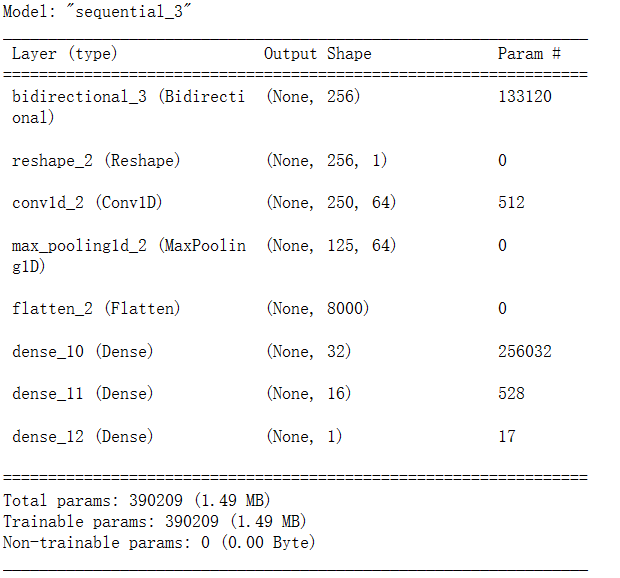Click the "Layer (type)" column header
Viewport: 620px width, 578px height.
64,54
